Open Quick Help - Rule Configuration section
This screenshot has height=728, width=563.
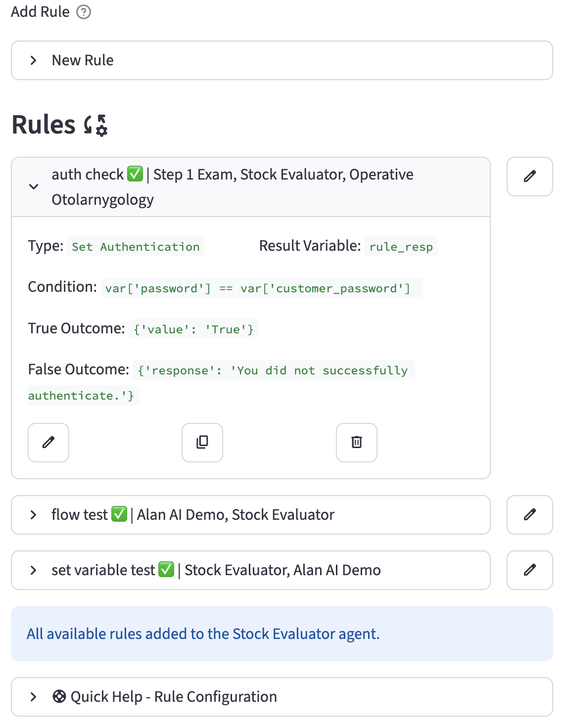tap(173, 697)
